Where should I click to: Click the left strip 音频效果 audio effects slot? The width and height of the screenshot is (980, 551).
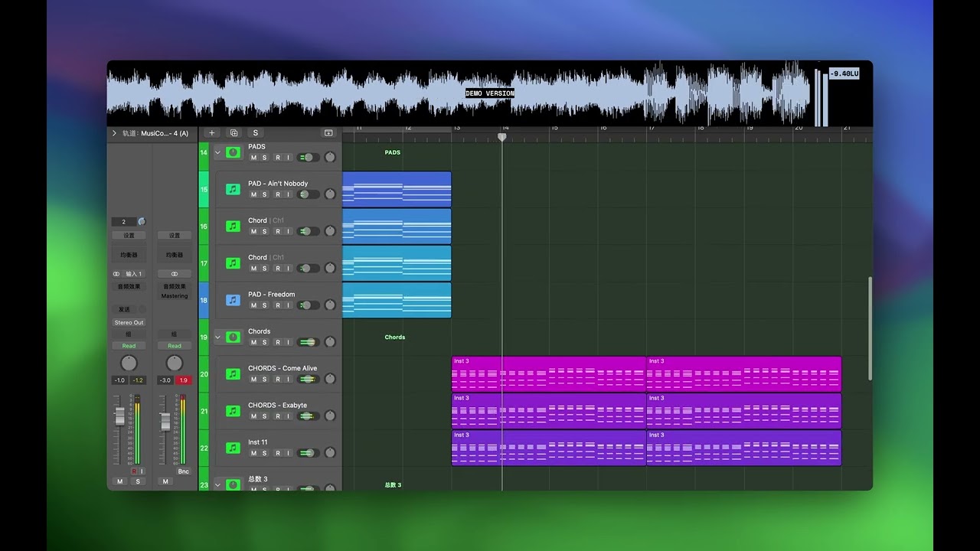coord(129,286)
